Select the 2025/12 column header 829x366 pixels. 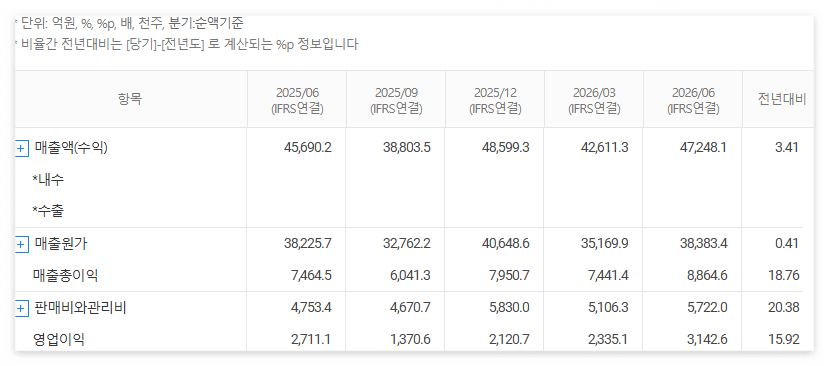(495, 100)
